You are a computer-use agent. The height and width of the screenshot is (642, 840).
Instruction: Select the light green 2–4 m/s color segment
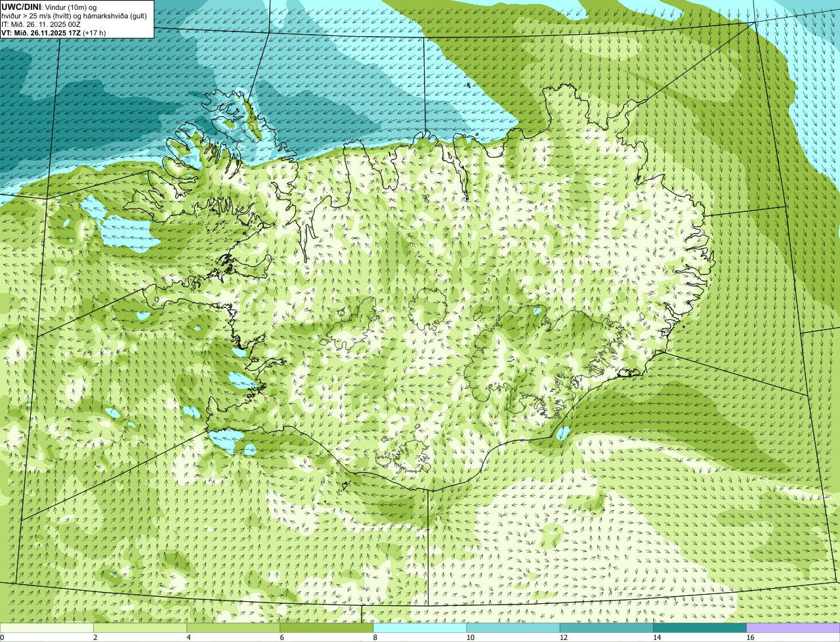(x=140, y=628)
